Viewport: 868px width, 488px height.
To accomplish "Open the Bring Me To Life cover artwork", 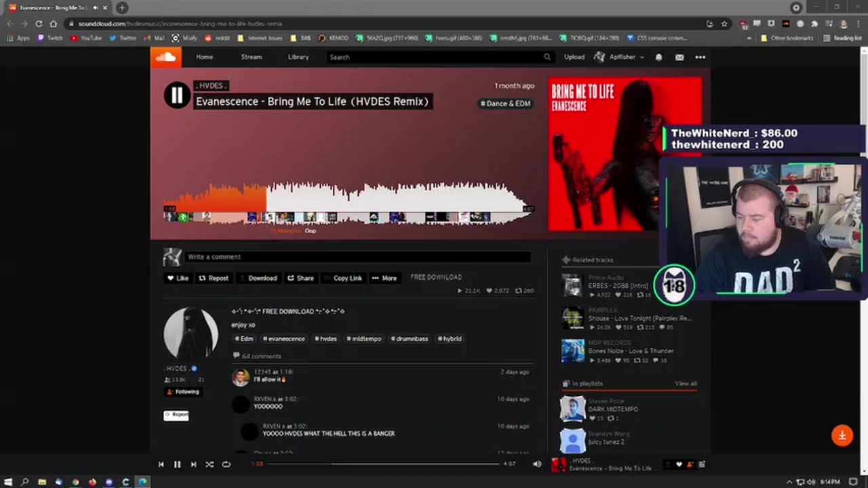I will 604,154.
